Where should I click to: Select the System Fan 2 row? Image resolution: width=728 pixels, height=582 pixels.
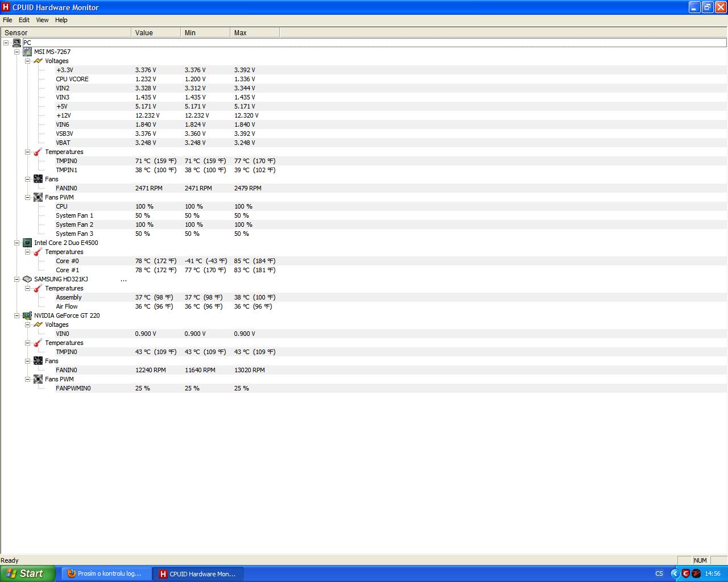[364, 225]
